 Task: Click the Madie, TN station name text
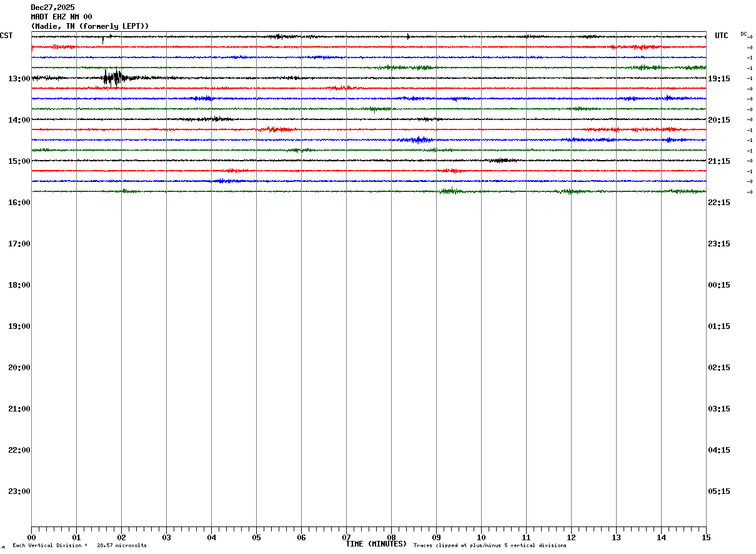(55, 26)
